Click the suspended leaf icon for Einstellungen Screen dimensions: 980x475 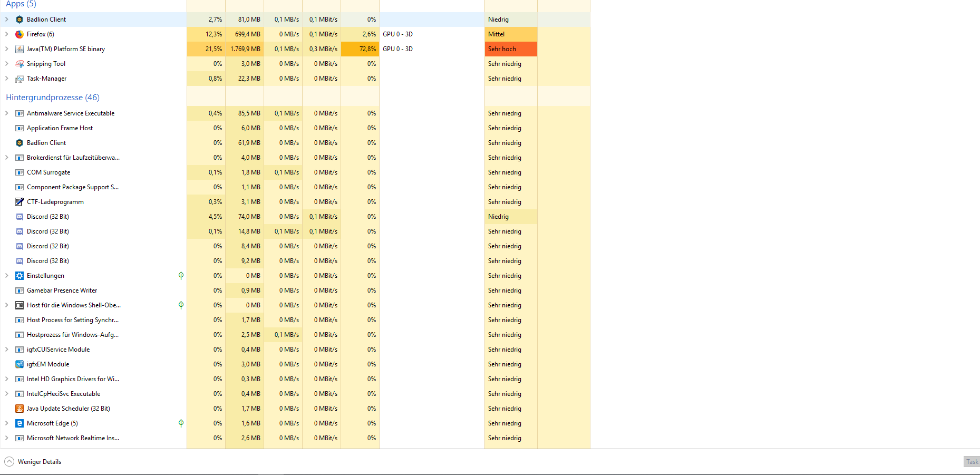point(181,276)
